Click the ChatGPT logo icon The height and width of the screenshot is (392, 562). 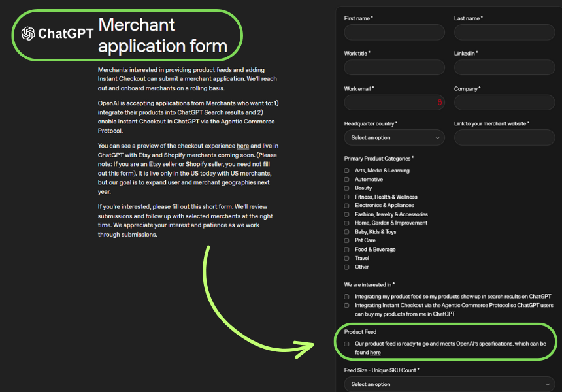pos(28,33)
